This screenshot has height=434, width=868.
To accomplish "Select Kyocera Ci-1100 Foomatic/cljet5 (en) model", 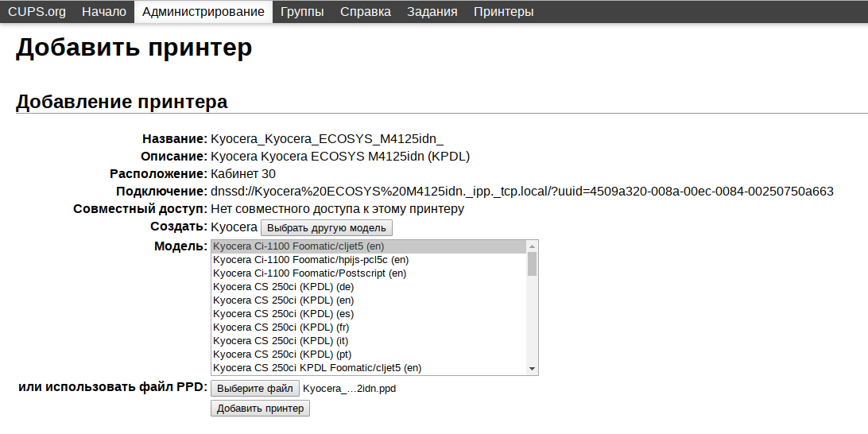I will pyautogui.click(x=370, y=246).
